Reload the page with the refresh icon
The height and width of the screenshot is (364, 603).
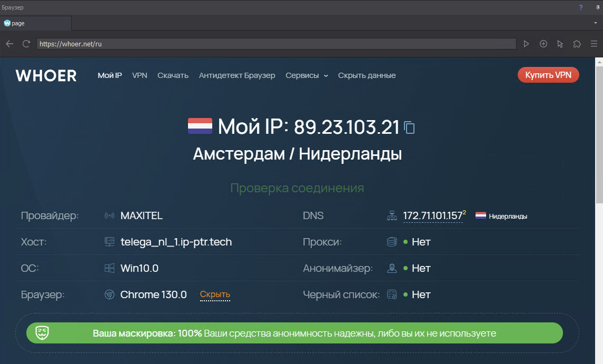point(26,44)
